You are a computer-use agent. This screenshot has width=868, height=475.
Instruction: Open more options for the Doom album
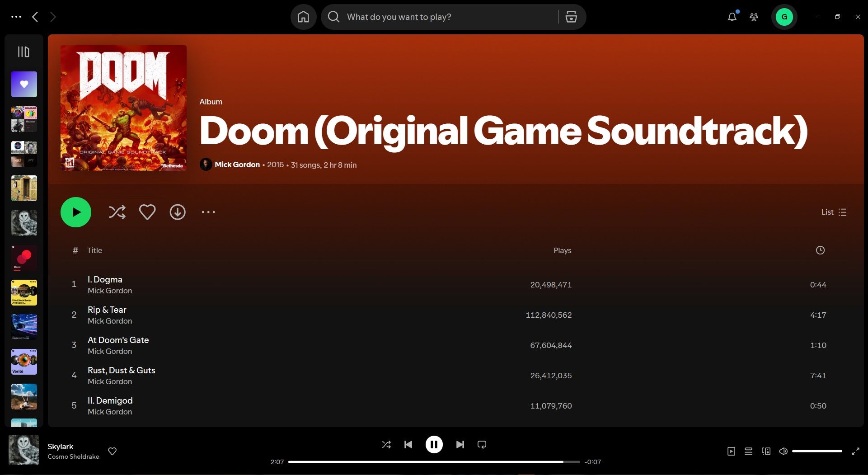coord(208,212)
